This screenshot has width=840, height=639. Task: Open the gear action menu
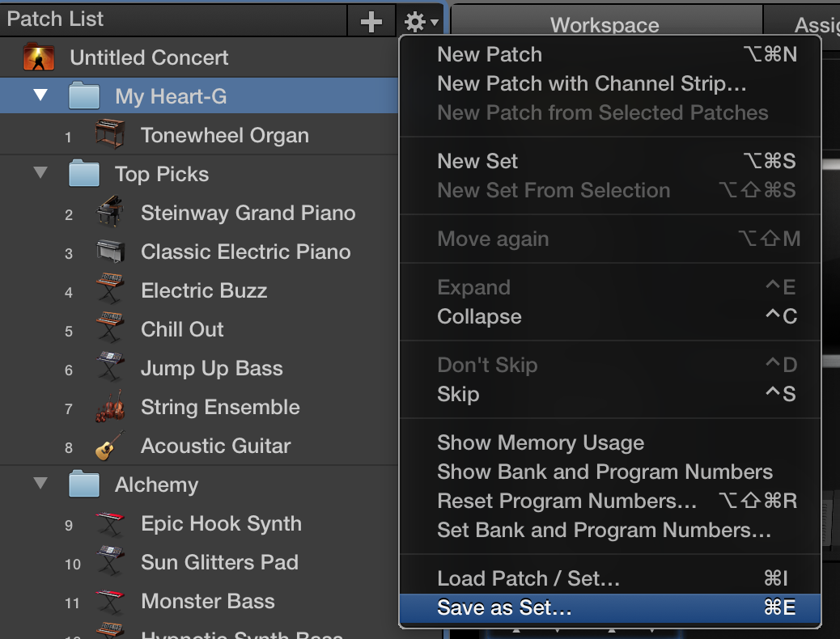pos(421,22)
